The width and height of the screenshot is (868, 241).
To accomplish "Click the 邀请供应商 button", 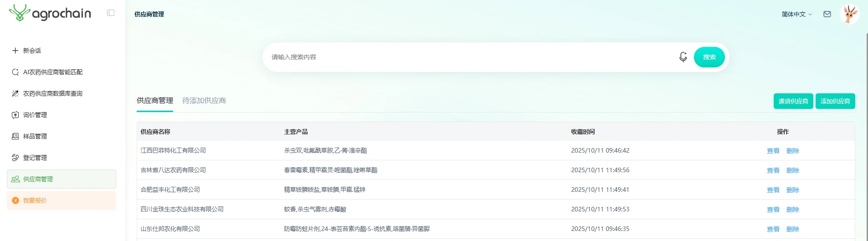I will coord(793,101).
